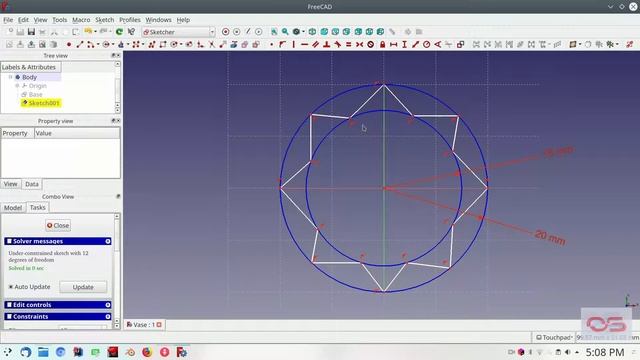This screenshot has height=360, width=640.
Task: Click the What's This help pointer icon
Action: coord(131,32)
